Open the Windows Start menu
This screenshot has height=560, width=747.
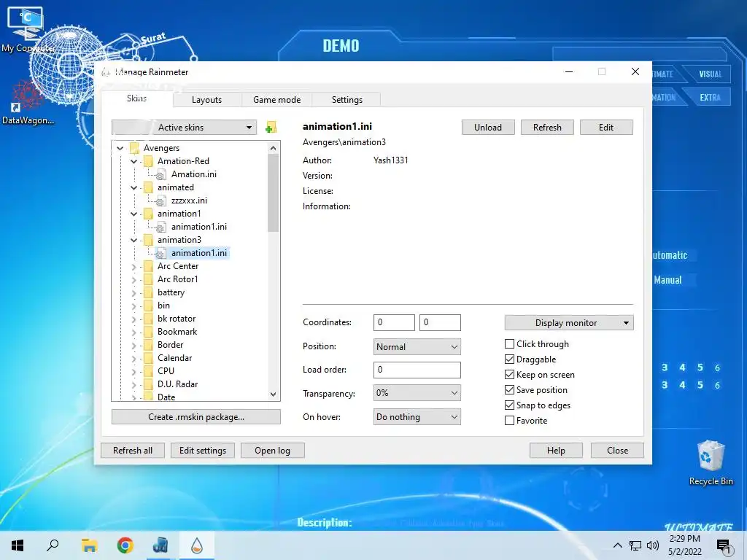coord(18,545)
